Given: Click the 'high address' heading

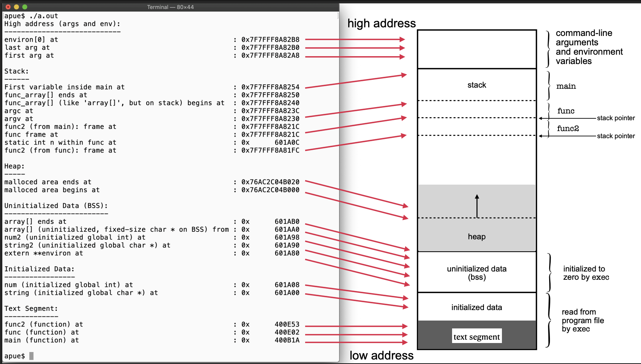Looking at the screenshot, I should (x=381, y=24).
